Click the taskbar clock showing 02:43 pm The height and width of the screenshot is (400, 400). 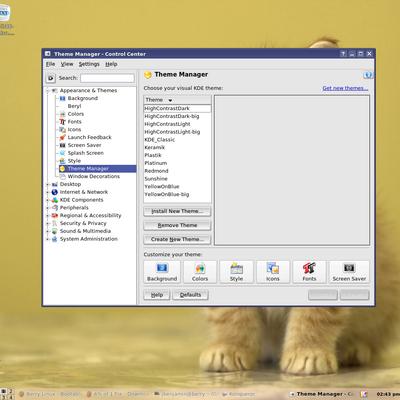(387, 394)
